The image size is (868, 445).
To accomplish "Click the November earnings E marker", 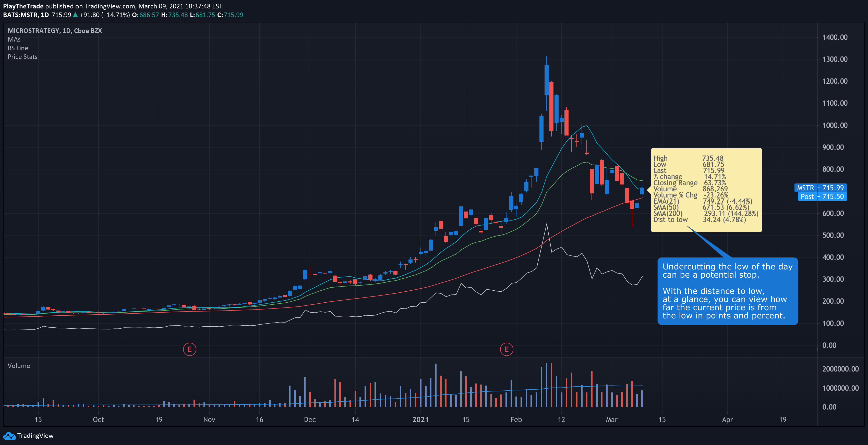I will pyautogui.click(x=189, y=349).
